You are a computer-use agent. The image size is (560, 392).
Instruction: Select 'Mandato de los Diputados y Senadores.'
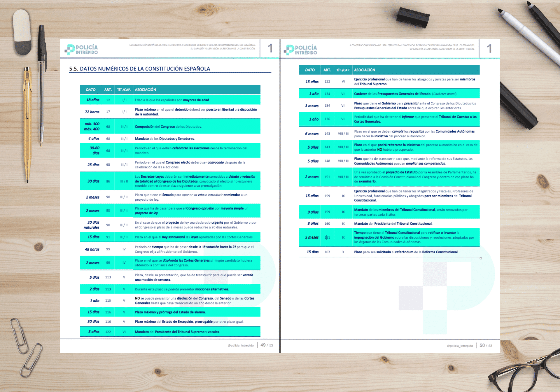(x=165, y=138)
